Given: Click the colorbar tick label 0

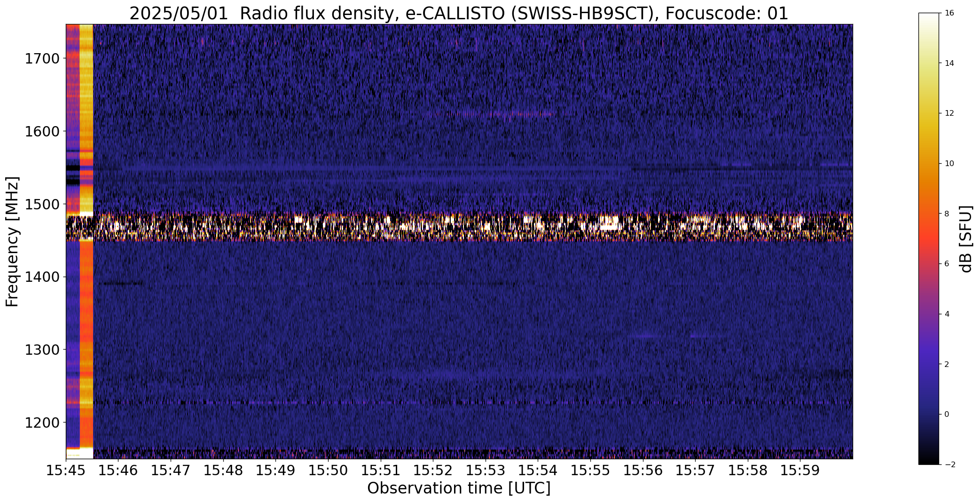Looking at the screenshot, I should pyautogui.click(x=947, y=414).
